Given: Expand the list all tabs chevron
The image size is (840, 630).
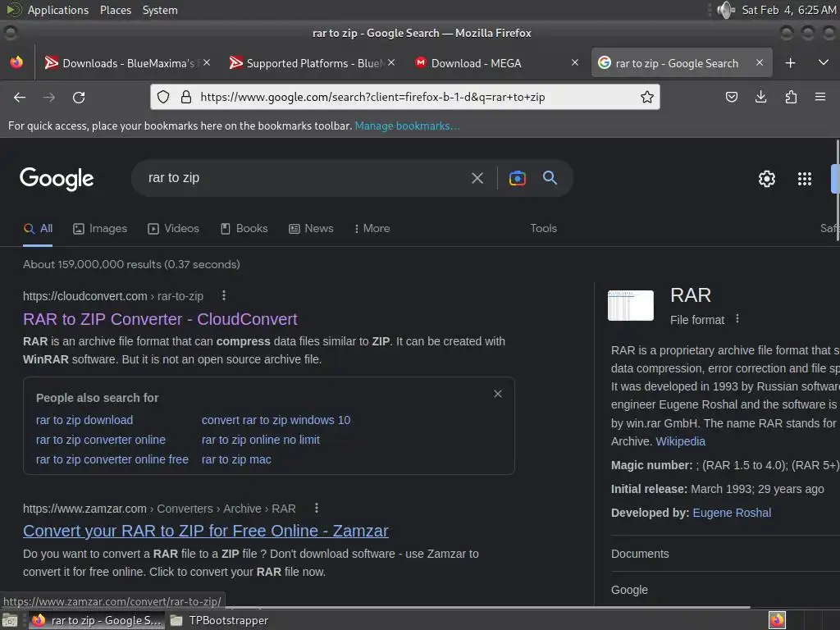Looking at the screenshot, I should click(824, 62).
